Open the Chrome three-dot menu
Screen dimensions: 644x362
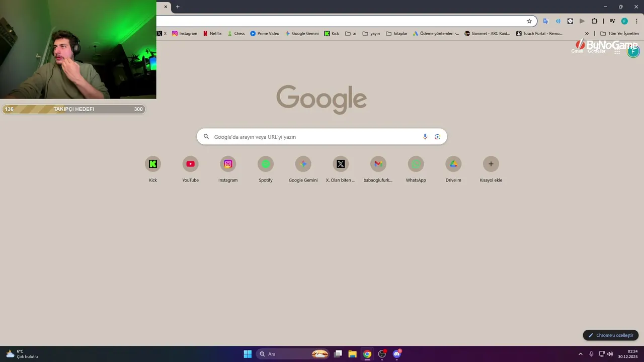636,21
